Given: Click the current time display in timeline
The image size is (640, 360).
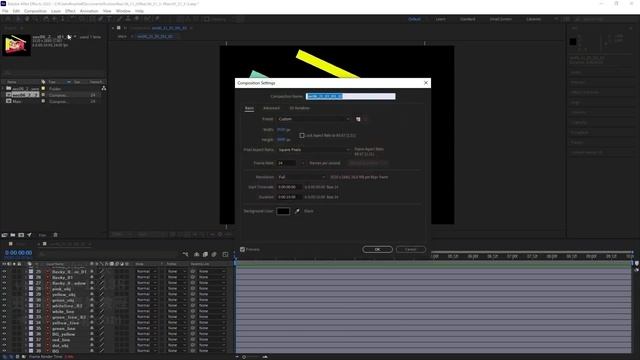Looking at the screenshot, I should [18, 253].
